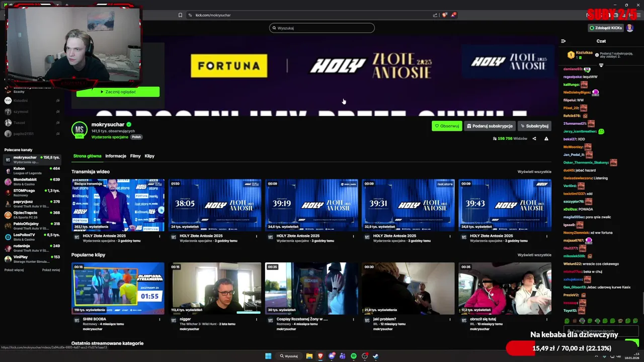Open the user profile avatar menu

click(630, 28)
